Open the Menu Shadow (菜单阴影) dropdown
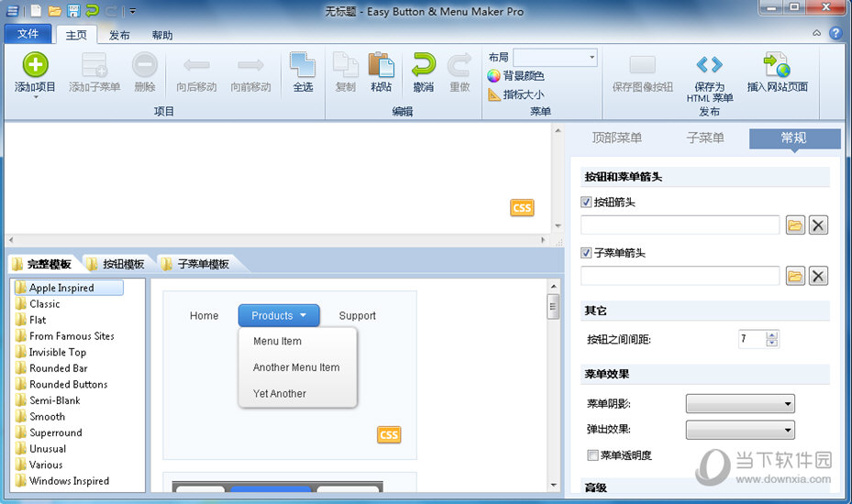 (x=740, y=403)
